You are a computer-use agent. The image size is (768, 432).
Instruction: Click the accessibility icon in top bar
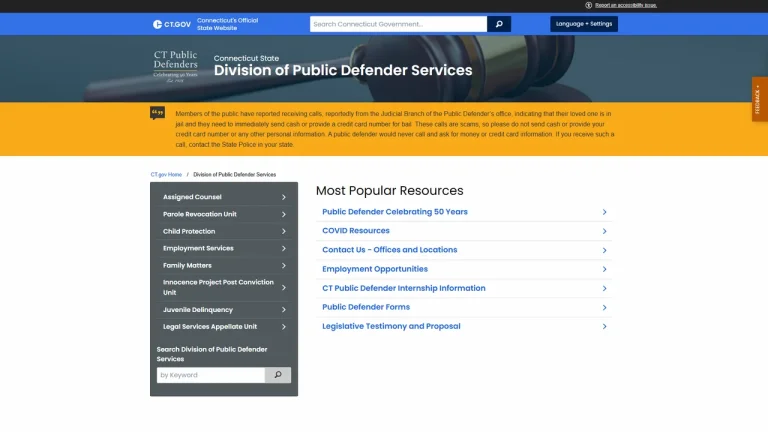point(588,5)
